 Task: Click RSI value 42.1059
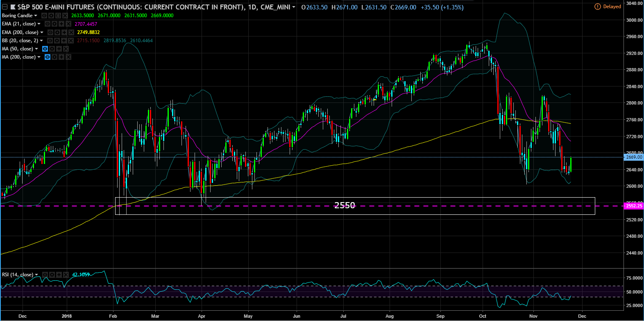81,275
